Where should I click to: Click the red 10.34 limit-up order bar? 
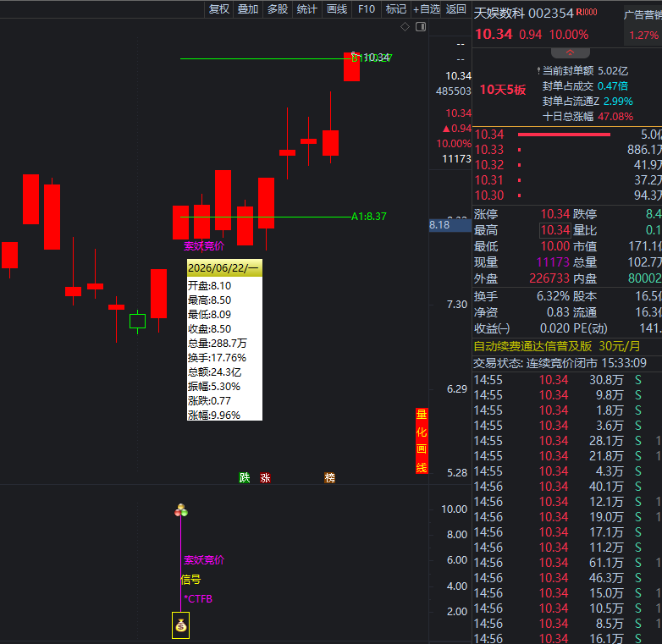pyautogui.click(x=564, y=135)
